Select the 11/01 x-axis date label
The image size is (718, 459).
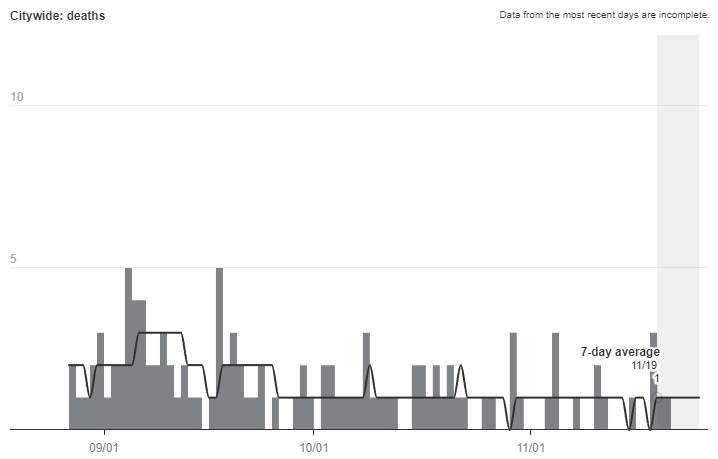531,446
